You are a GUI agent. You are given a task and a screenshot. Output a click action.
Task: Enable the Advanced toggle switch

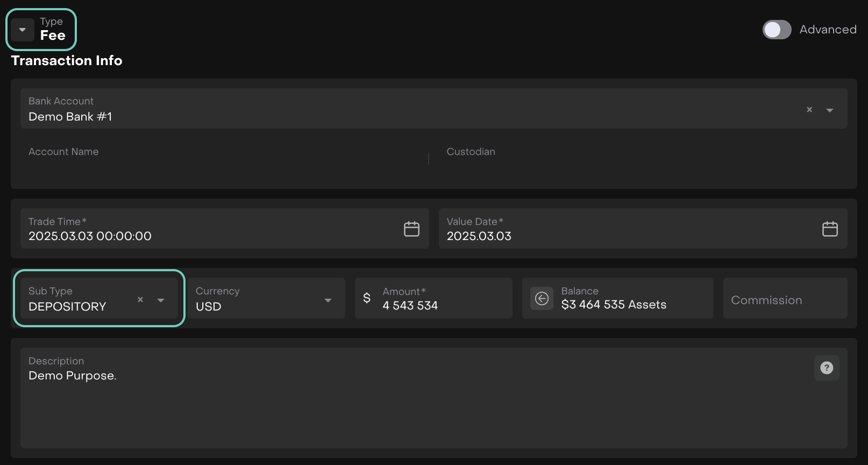point(777,30)
